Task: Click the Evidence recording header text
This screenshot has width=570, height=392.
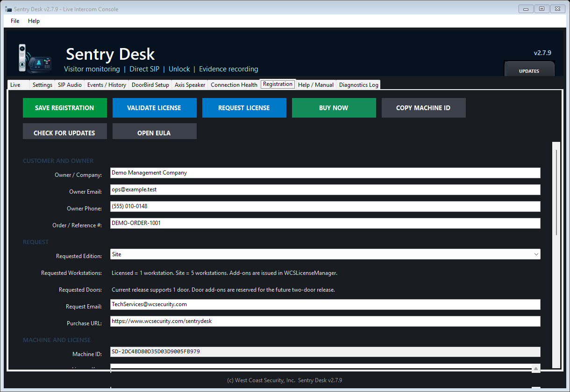Action: tap(228, 69)
